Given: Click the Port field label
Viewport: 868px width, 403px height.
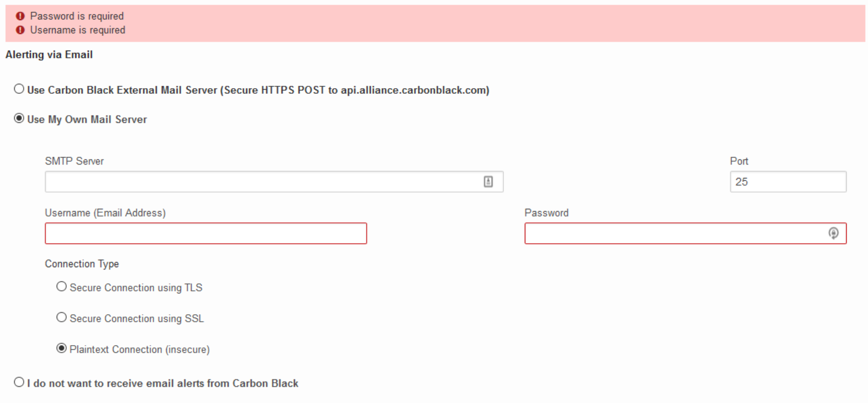Looking at the screenshot, I should tap(739, 161).
